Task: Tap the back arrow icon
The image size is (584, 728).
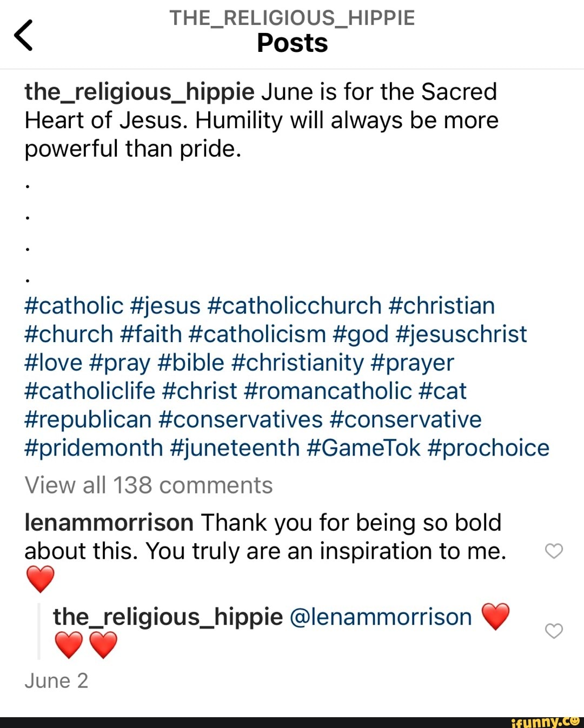Action: pos(24,36)
